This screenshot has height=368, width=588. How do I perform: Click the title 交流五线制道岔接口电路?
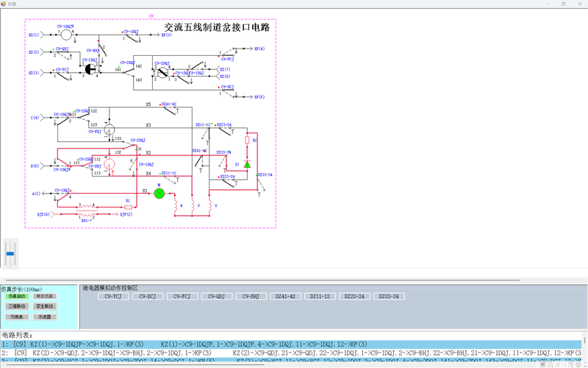point(217,27)
